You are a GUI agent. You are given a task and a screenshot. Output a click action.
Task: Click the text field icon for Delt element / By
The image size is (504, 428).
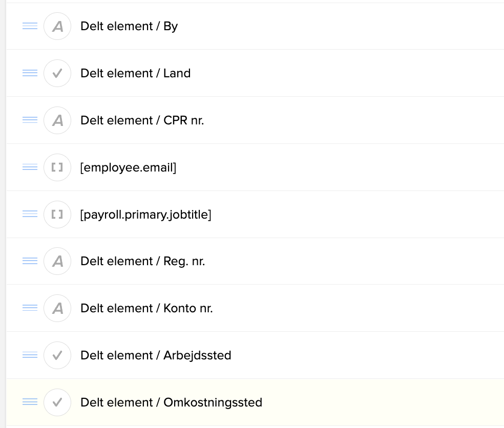(57, 26)
